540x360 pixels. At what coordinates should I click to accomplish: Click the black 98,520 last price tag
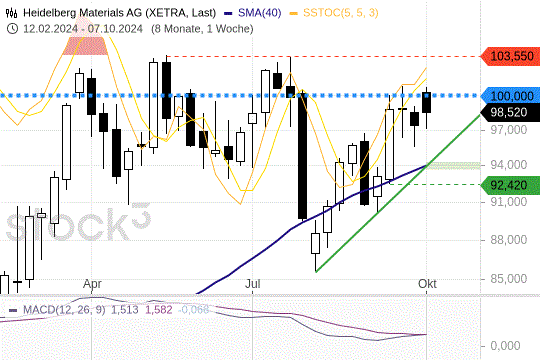click(510, 112)
